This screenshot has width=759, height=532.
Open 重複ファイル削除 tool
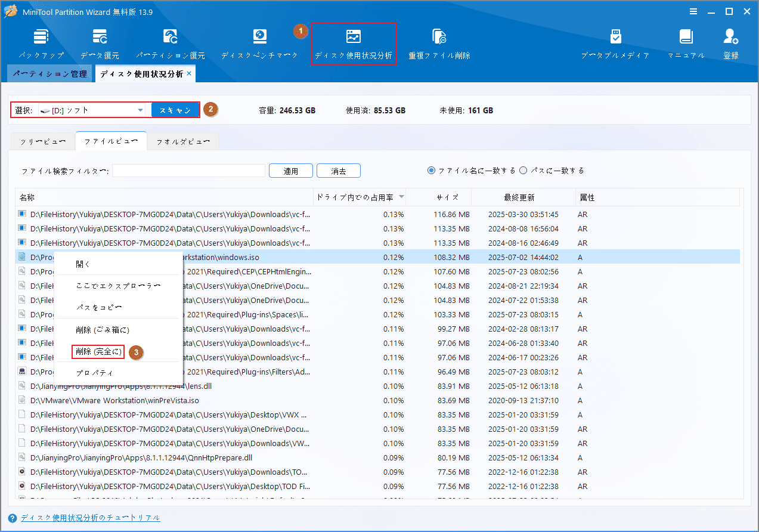click(x=439, y=44)
